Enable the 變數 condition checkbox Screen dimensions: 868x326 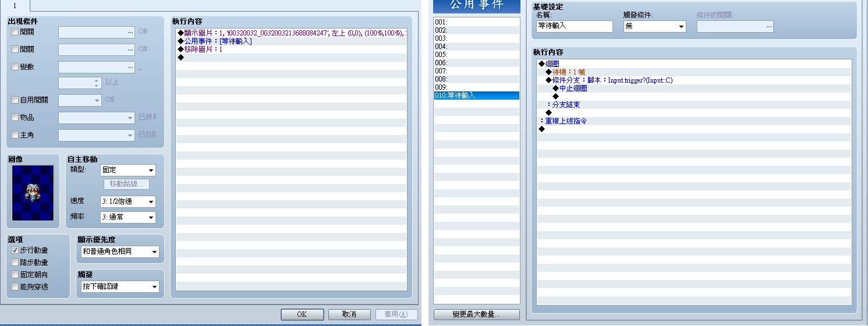tap(15, 67)
